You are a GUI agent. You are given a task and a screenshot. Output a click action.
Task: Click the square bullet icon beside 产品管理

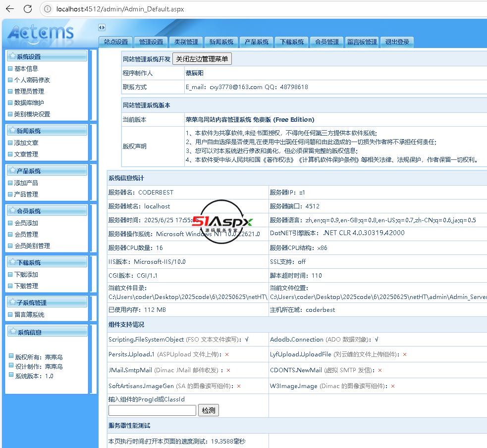(x=10, y=194)
